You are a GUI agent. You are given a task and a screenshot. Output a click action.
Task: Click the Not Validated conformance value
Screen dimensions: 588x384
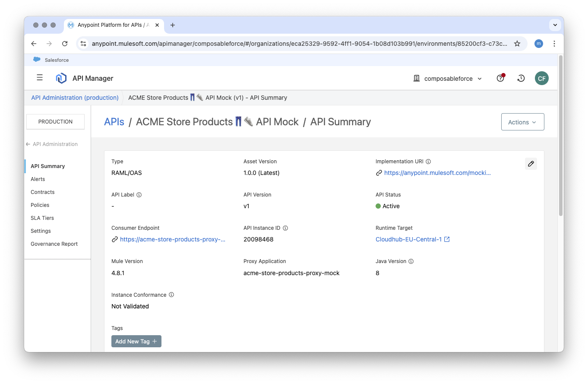tap(130, 306)
